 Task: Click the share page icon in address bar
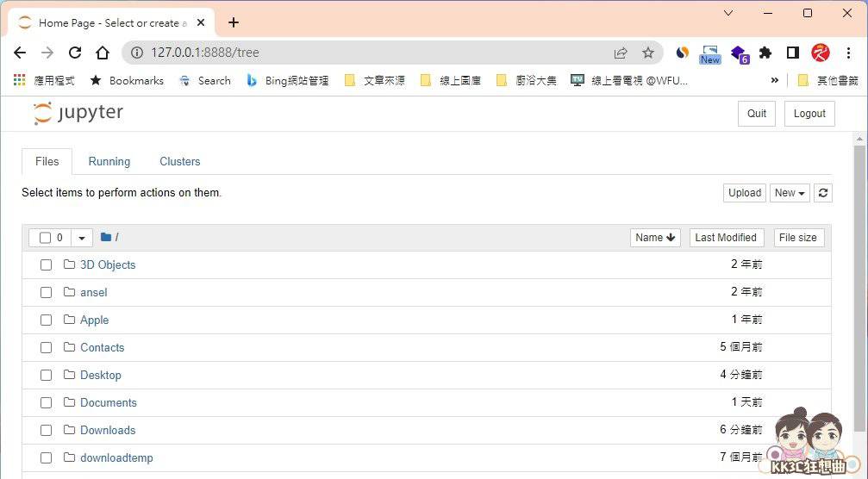point(621,53)
